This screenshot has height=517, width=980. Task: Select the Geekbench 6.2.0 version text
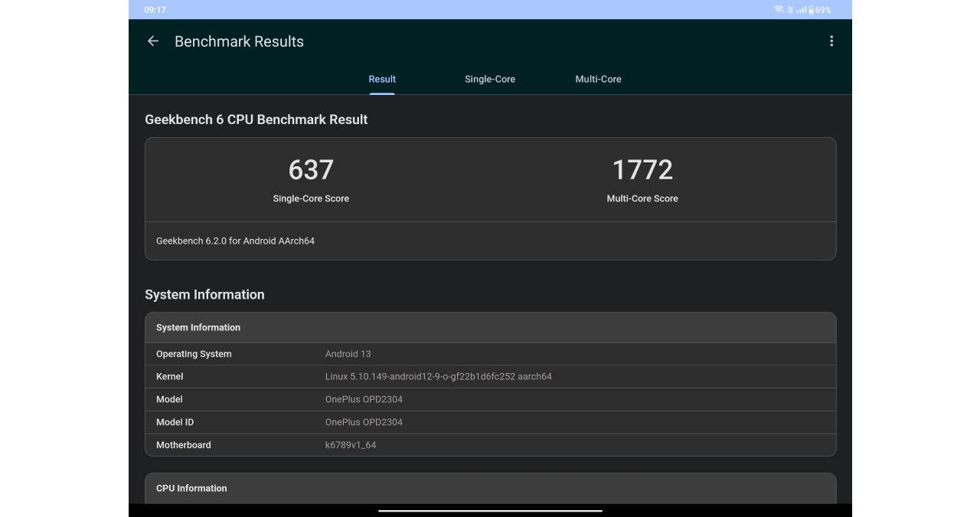pos(235,241)
